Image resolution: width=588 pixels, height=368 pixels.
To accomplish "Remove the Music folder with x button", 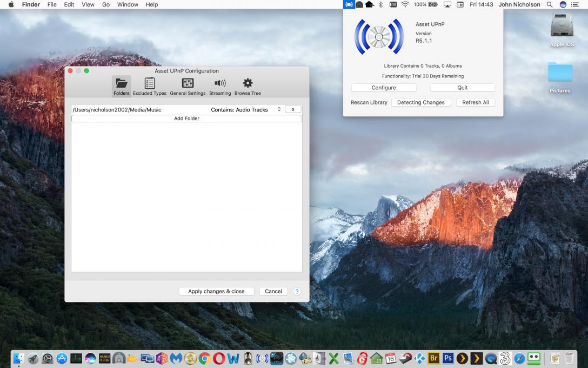I will 293,110.
